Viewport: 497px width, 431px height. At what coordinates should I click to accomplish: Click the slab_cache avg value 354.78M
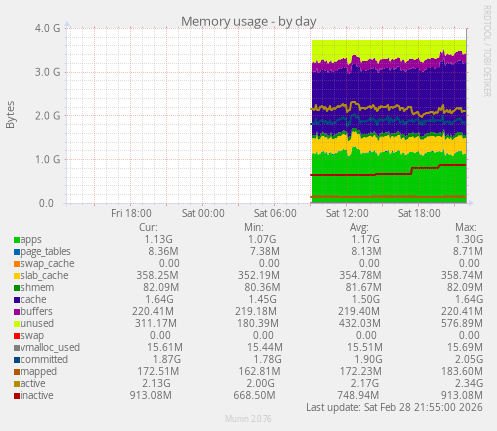[x=361, y=275]
